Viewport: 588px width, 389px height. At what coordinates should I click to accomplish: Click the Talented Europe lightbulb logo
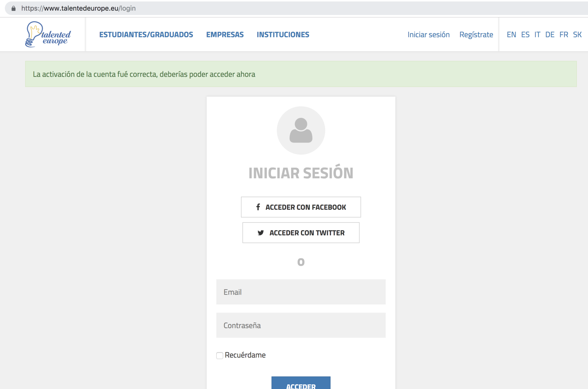[x=48, y=35]
